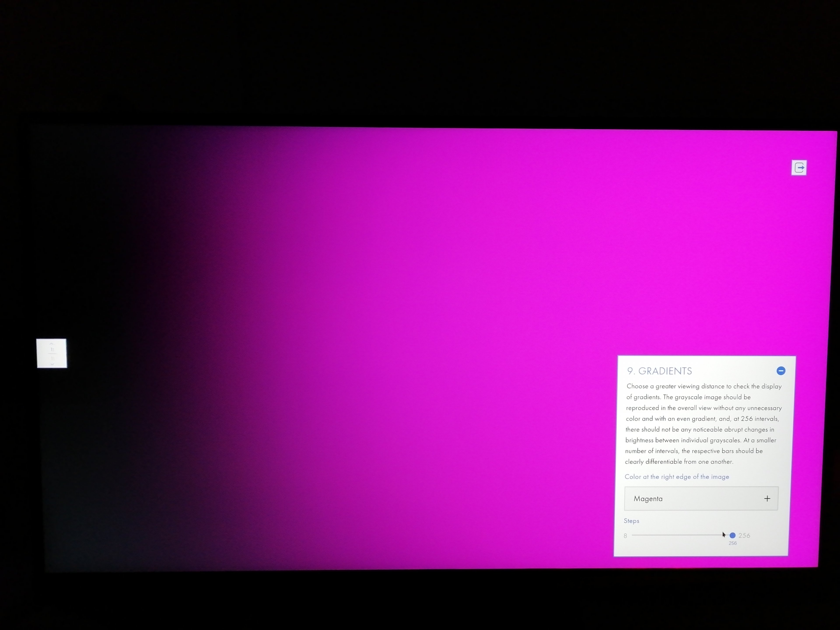Click the 9. GRADIENTS heading
Viewport: 840px width, 630px height.
[x=659, y=371]
